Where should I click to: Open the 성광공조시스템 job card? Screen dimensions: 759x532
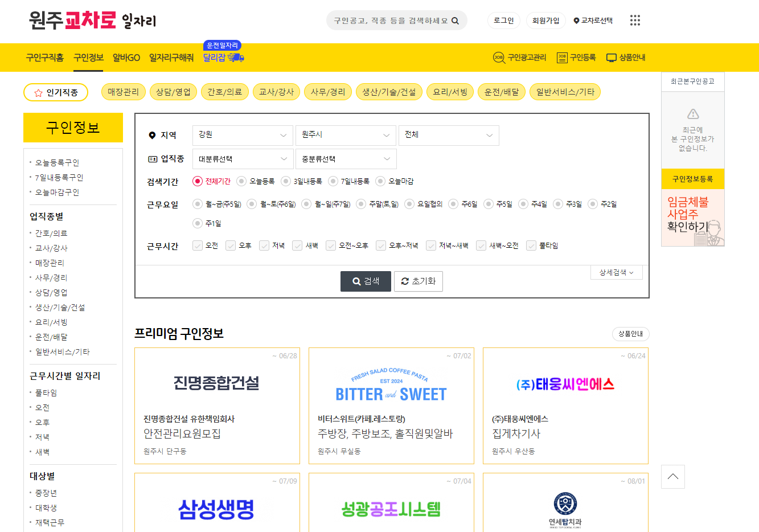tap(391, 502)
